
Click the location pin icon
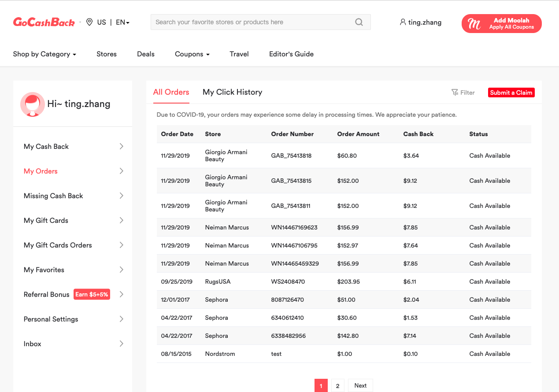coord(89,22)
